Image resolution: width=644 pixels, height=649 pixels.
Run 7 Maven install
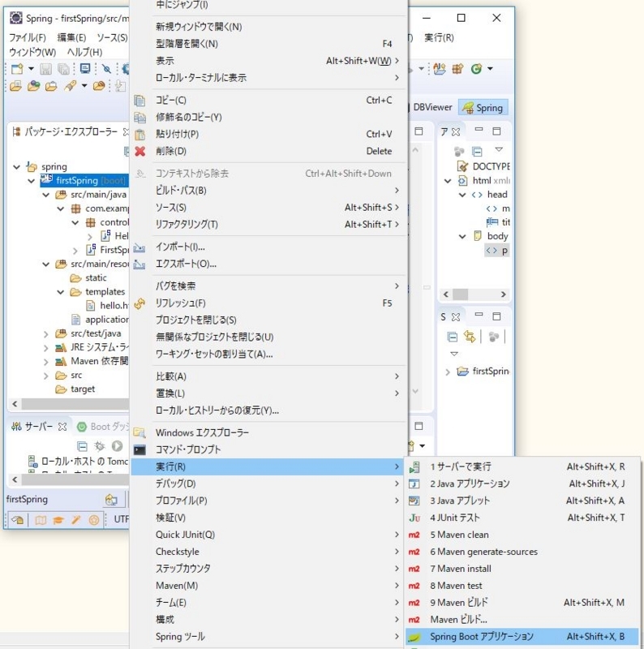click(522, 569)
